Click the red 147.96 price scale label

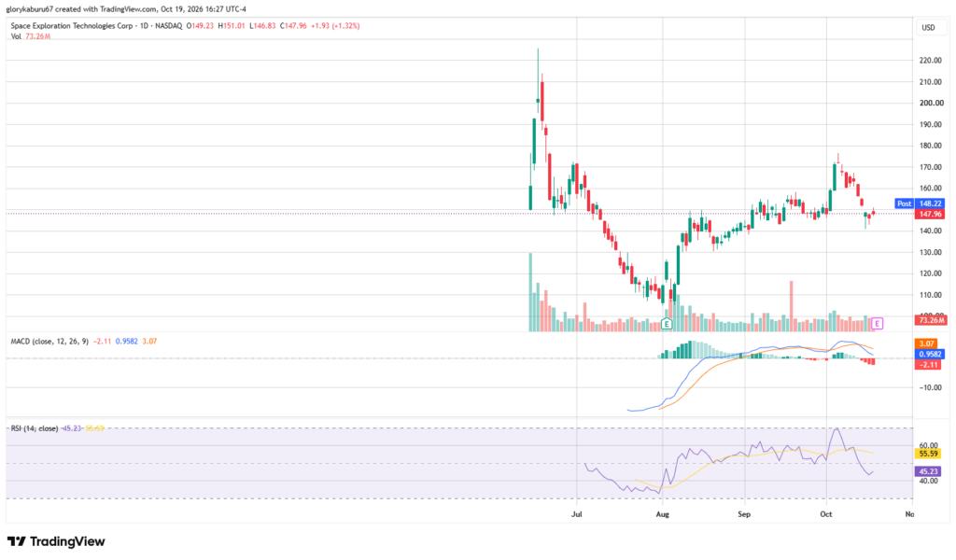(x=930, y=215)
